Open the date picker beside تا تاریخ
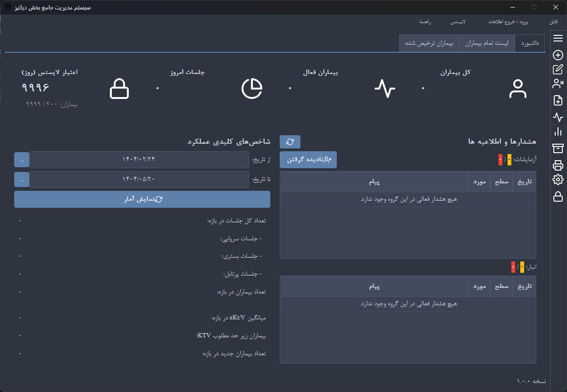The image size is (567, 392). tap(22, 180)
